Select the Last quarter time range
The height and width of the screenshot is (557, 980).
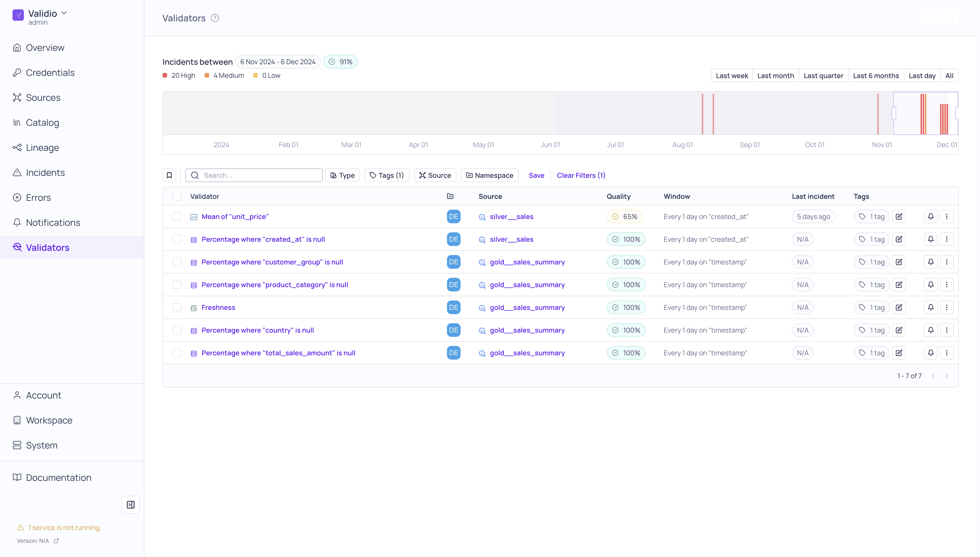tap(823, 76)
